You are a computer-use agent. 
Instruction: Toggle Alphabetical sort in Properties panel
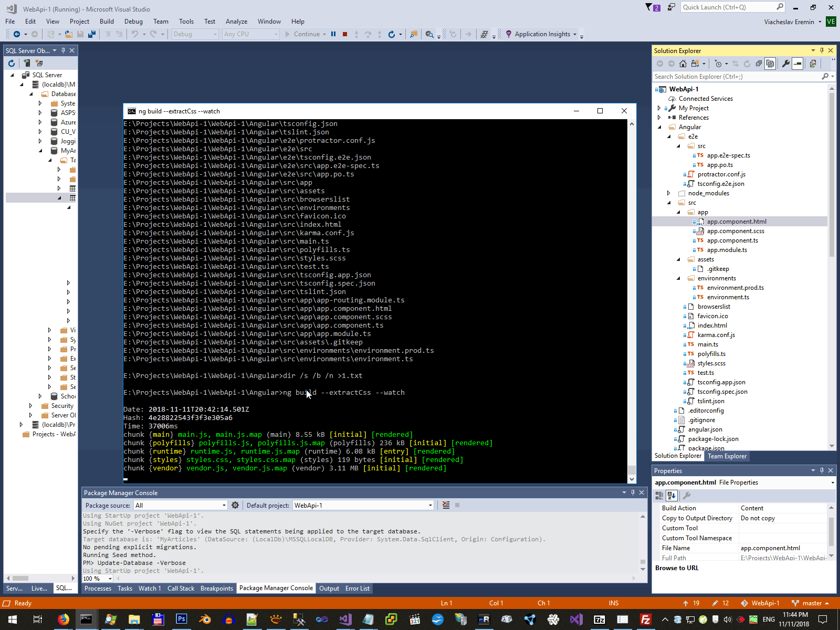(671, 495)
